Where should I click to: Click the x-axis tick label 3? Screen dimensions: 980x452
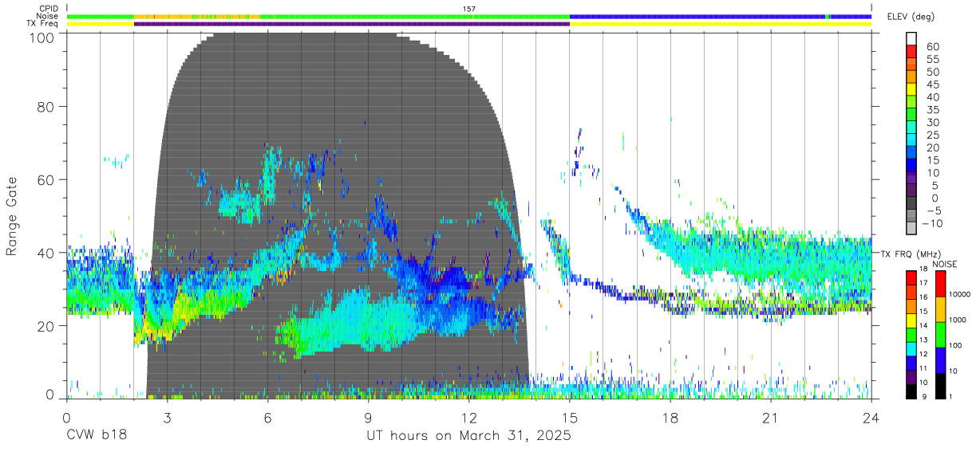pyautogui.click(x=167, y=418)
